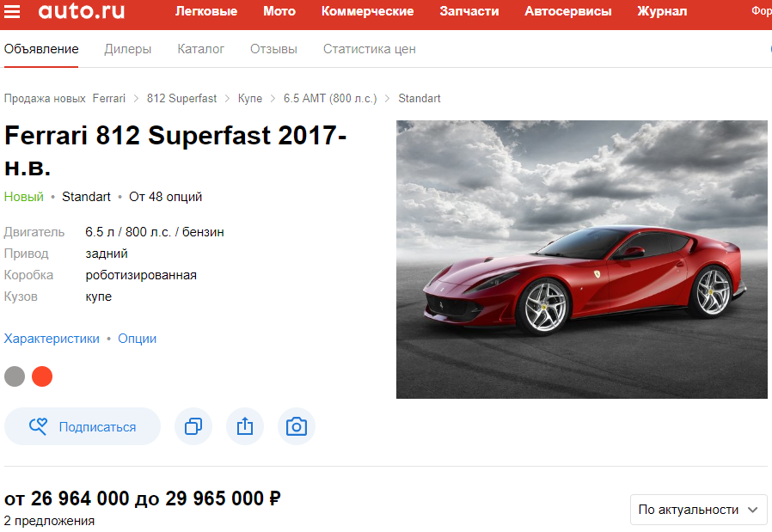Click the camera photo icon button

[297, 426]
